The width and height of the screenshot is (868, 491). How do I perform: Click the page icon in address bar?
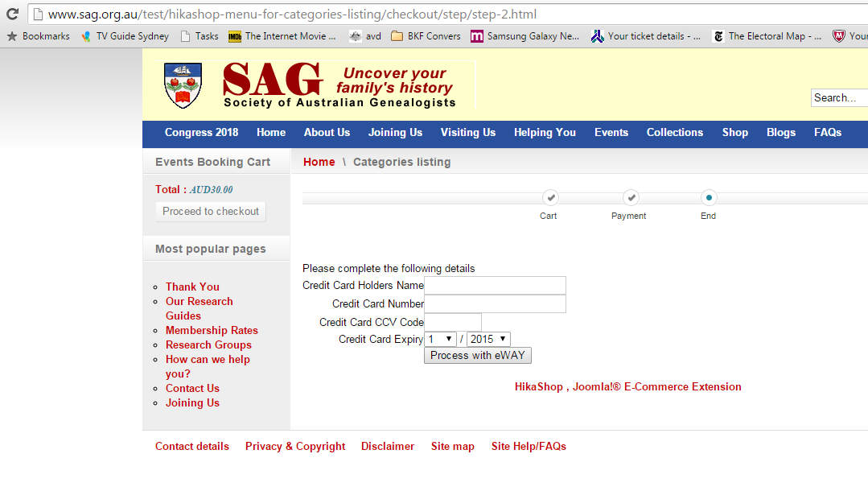point(38,14)
